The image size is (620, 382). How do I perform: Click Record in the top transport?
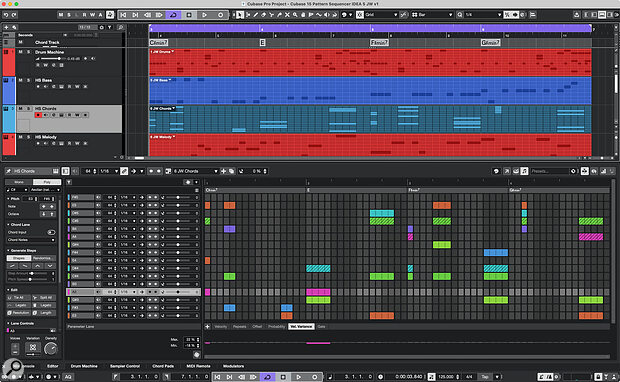(221, 15)
